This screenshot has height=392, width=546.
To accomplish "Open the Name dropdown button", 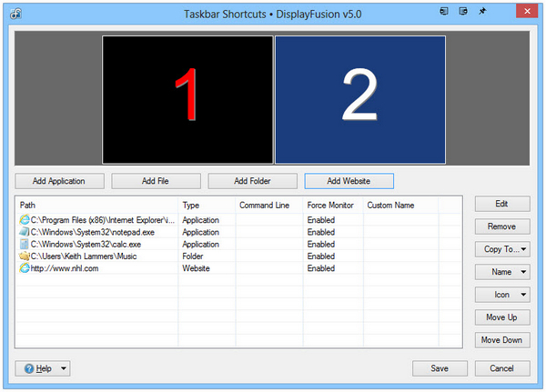I will 502,272.
